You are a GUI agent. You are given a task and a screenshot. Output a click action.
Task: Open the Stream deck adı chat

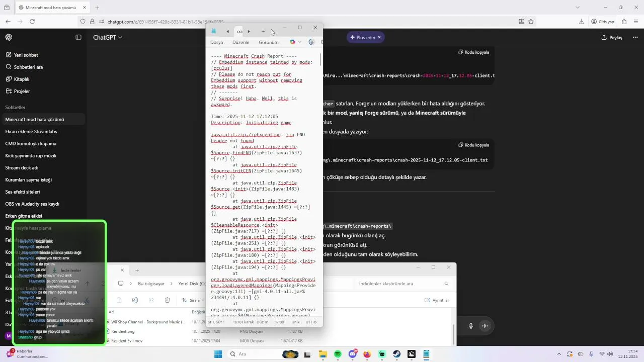pyautogui.click(x=22, y=168)
